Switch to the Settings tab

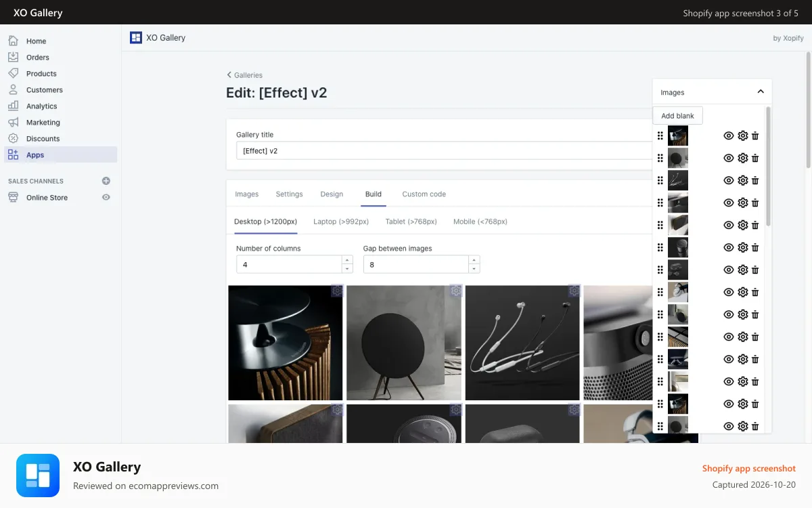tap(289, 194)
